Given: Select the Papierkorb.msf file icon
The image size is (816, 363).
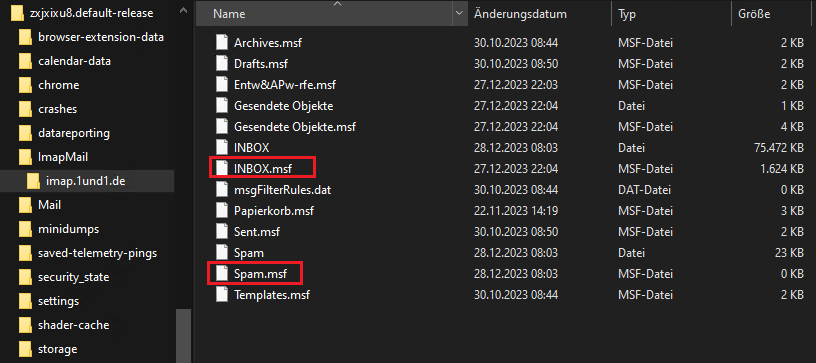Looking at the screenshot, I should 222,211.
